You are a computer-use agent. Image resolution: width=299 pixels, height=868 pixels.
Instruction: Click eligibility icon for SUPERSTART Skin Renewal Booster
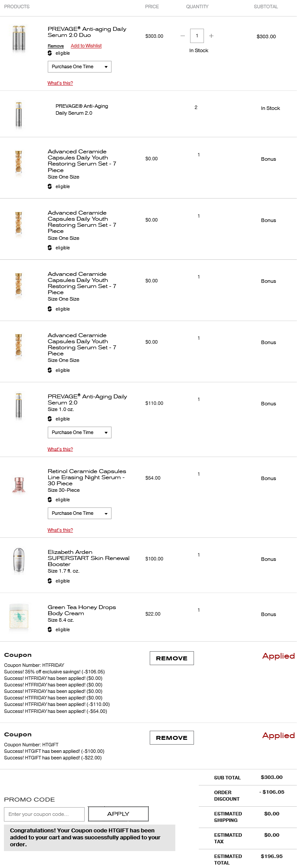click(50, 581)
